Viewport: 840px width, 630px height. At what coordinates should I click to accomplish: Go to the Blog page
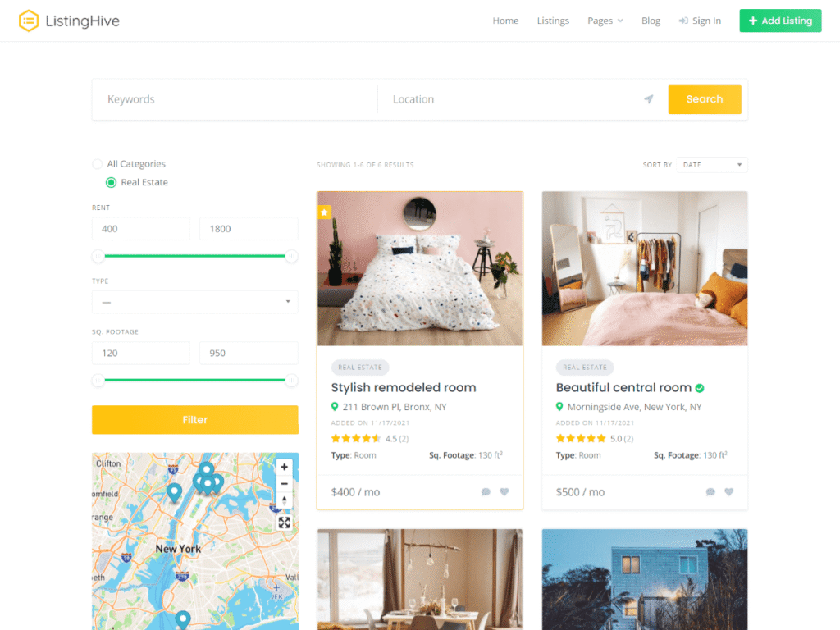[651, 21]
